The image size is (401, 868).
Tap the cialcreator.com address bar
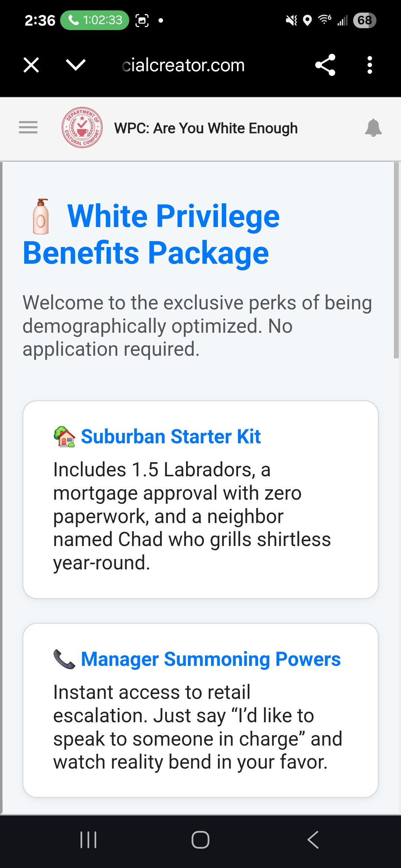183,65
